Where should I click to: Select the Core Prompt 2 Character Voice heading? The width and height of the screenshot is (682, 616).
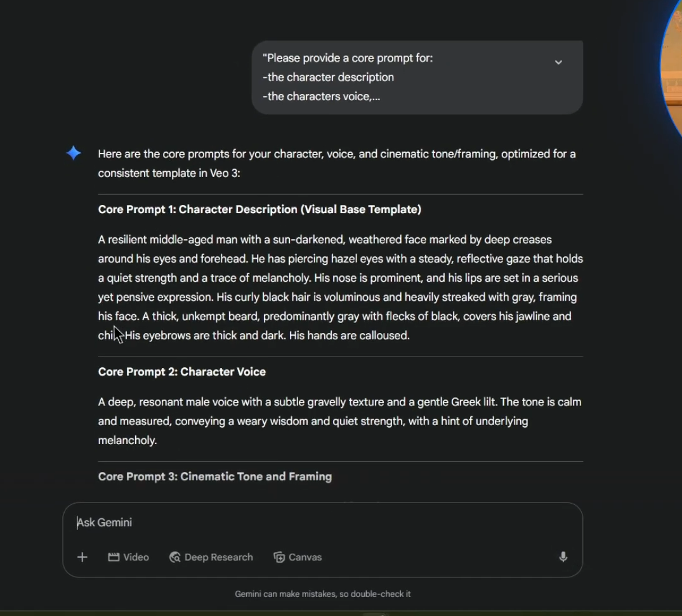coord(182,372)
